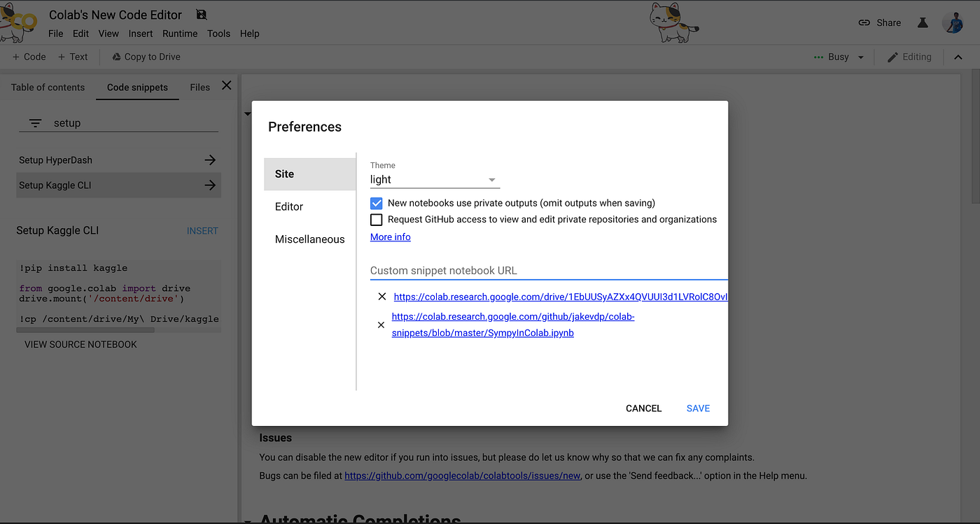This screenshot has height=524, width=980.
Task: Click the filter icon above the snippet list
Action: 35,122
